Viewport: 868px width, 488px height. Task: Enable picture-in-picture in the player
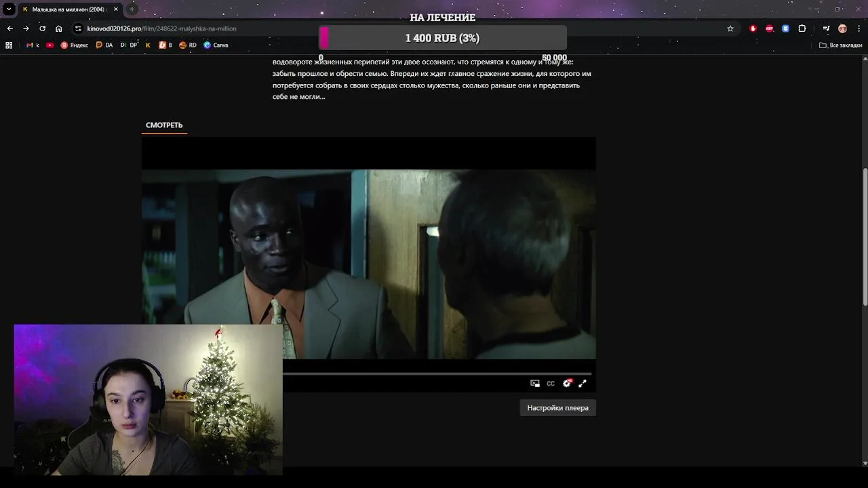pos(535,384)
